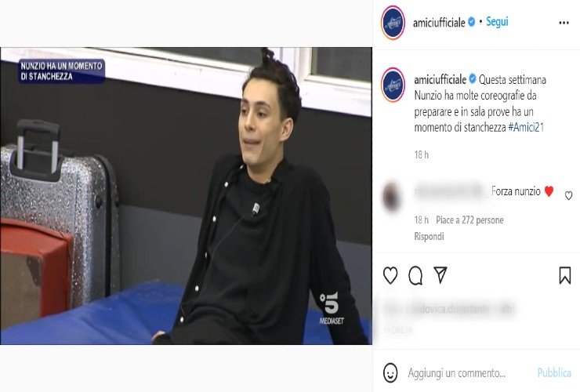Viewport: 580px width, 392px height.
Task: Share post using paper plane icon
Action: [440, 274]
